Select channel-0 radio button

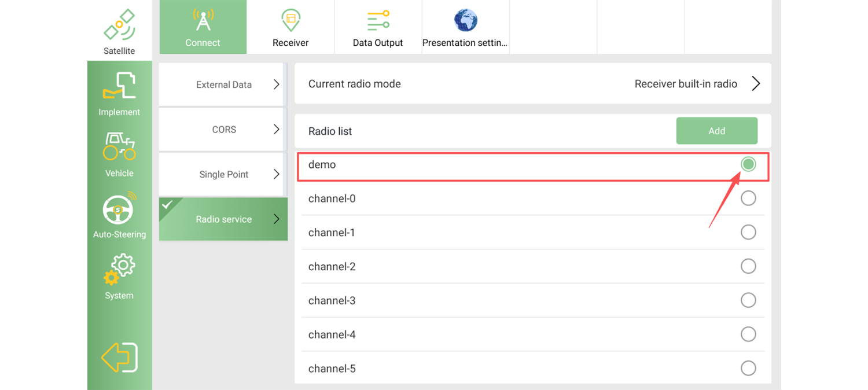click(x=748, y=198)
